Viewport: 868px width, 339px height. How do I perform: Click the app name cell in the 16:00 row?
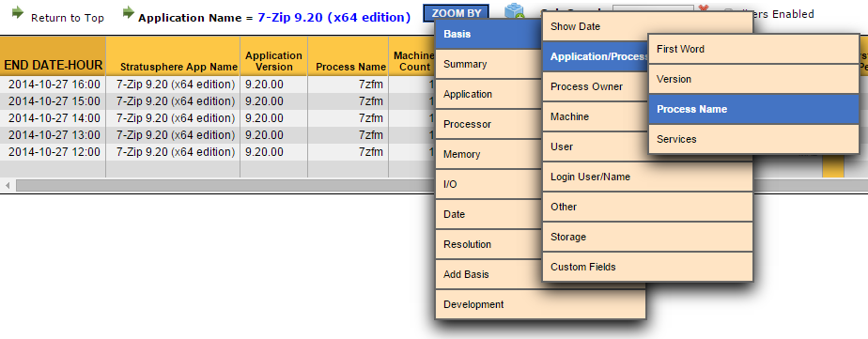pos(173,85)
